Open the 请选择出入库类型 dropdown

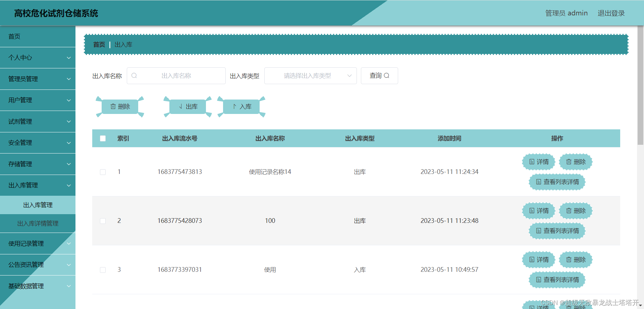tap(310, 76)
